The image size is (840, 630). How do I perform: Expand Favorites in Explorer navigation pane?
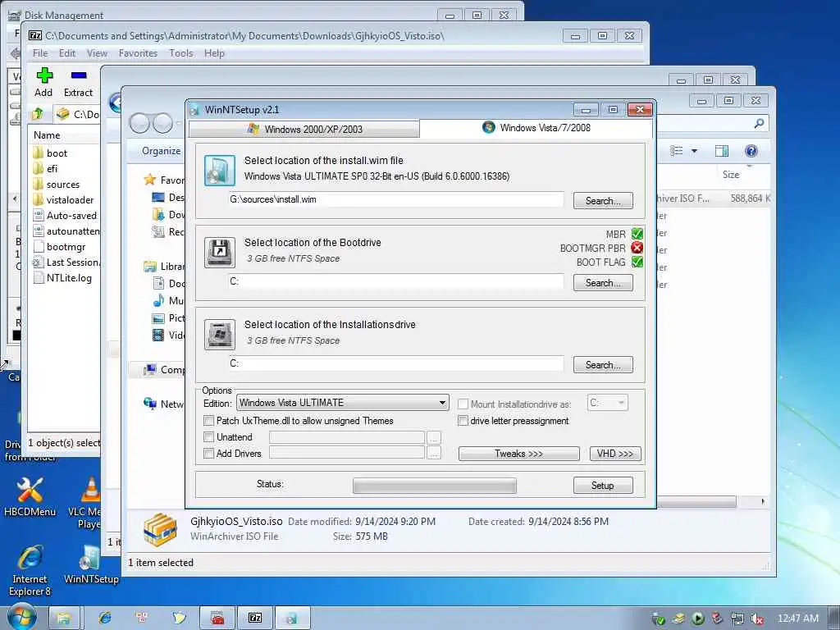click(x=164, y=180)
